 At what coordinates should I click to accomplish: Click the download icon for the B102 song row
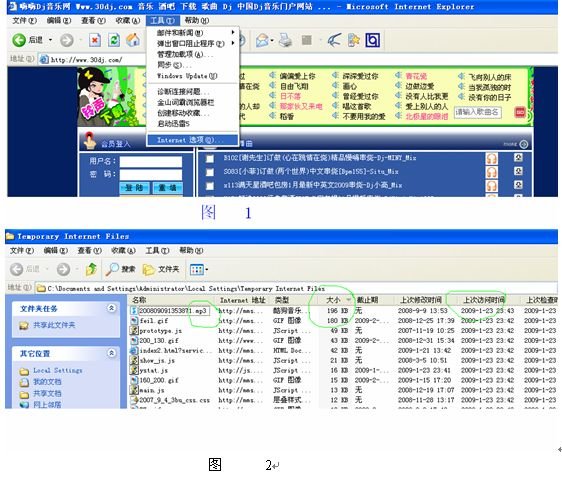point(518,157)
